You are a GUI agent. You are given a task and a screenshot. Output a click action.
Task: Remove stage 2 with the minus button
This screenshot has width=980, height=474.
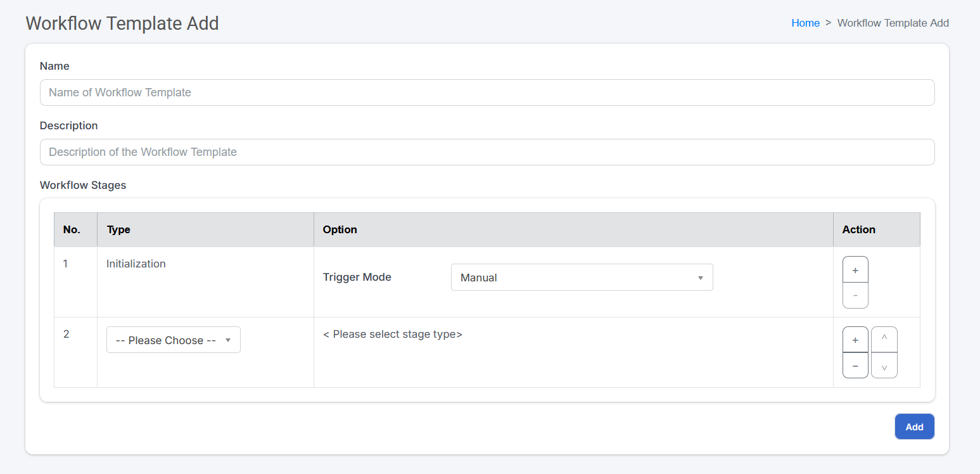point(855,366)
